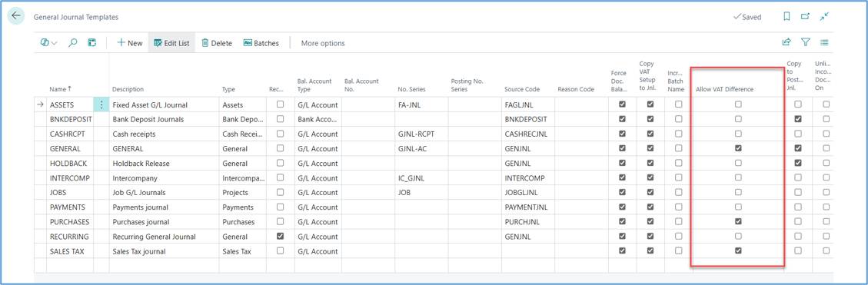Click the Type column header

click(x=228, y=89)
